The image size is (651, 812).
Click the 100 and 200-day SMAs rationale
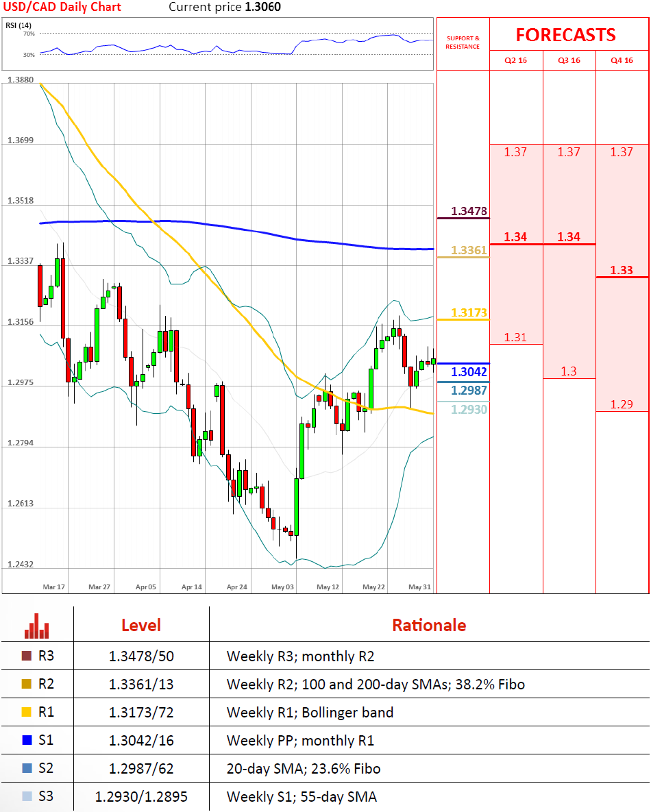pyautogui.click(x=375, y=685)
